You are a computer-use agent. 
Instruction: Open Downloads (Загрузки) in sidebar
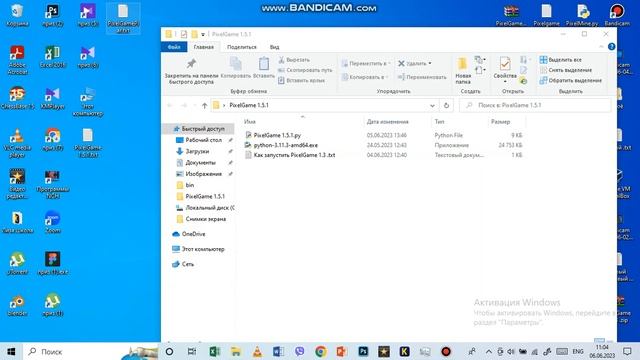coord(197,151)
